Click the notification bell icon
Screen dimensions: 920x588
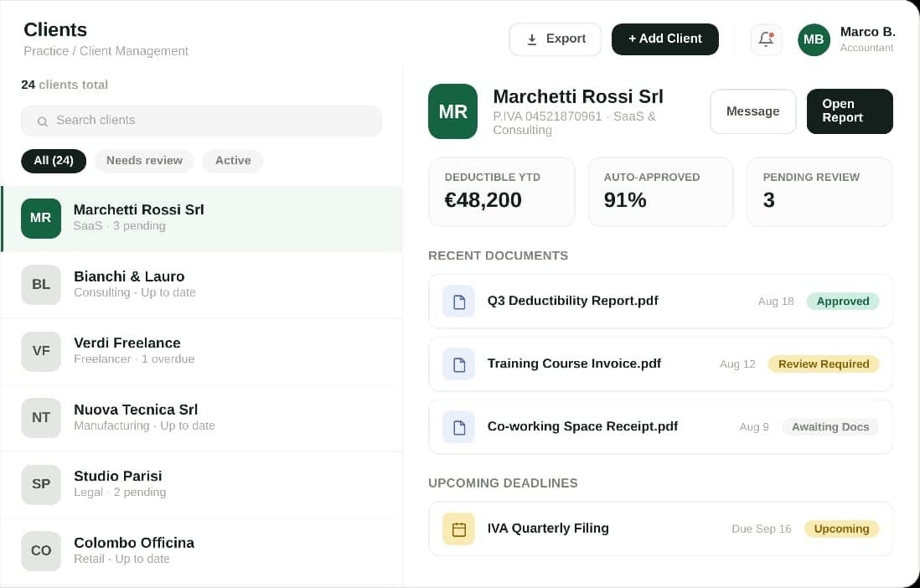[x=766, y=39]
